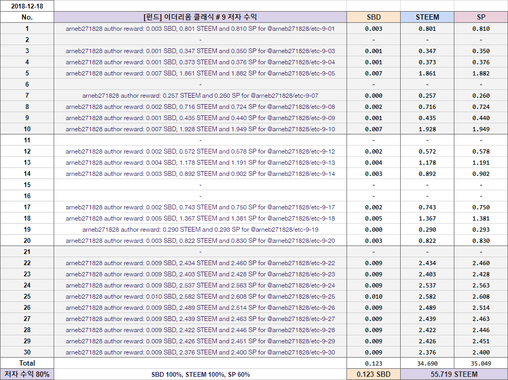This screenshot has height=380, width=508.
Task: Click the STEEM value 0.801 cell
Action: (x=427, y=29)
